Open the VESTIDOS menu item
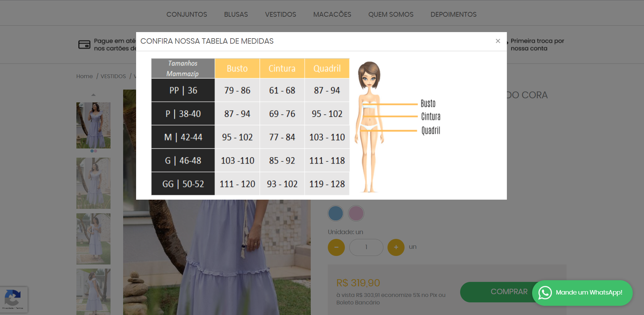The width and height of the screenshot is (644, 315). tap(280, 14)
